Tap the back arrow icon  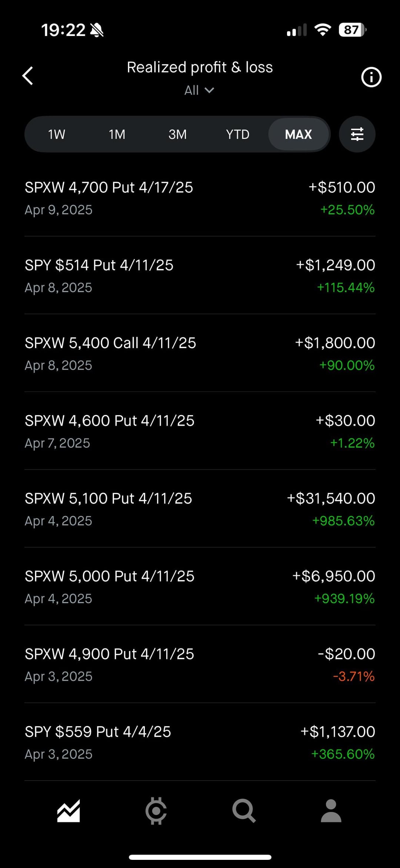(x=28, y=76)
